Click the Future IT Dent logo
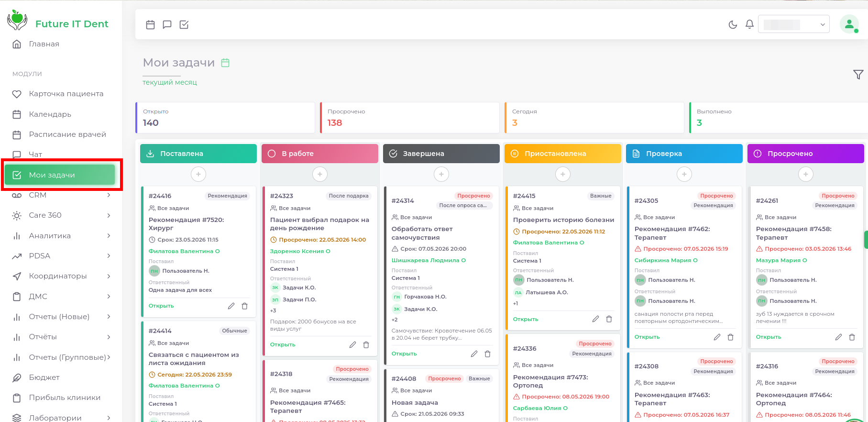 tap(58, 21)
